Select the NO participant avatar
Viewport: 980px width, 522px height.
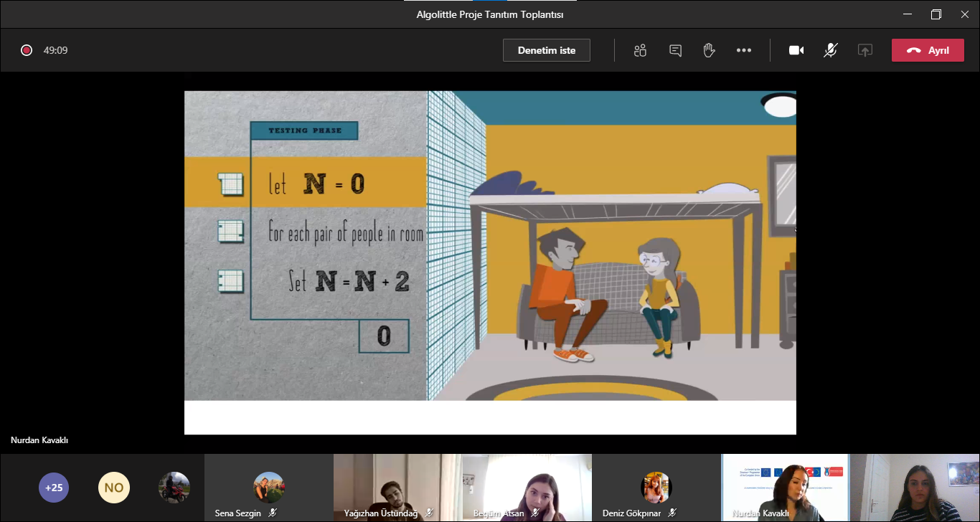click(x=113, y=488)
